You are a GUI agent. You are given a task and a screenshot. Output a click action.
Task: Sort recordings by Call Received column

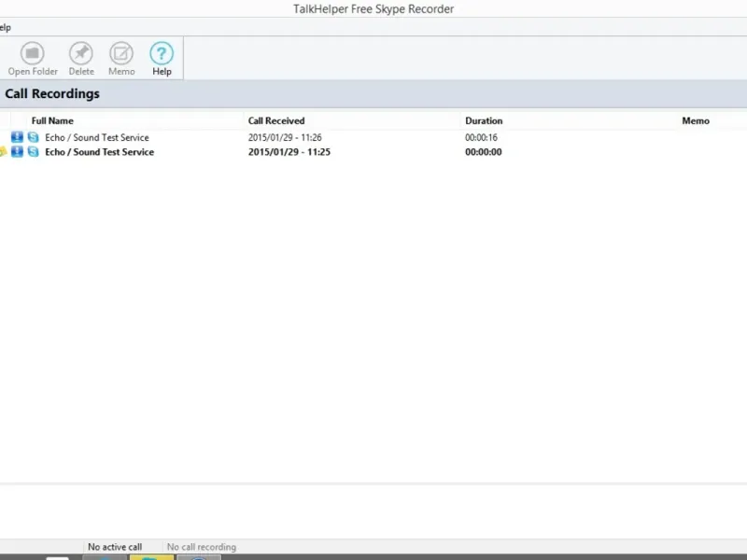click(276, 121)
